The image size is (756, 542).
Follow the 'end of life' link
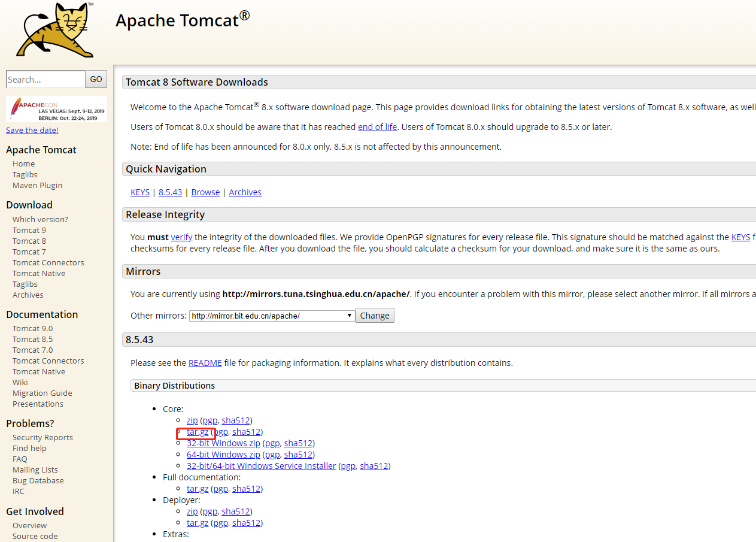point(377,127)
